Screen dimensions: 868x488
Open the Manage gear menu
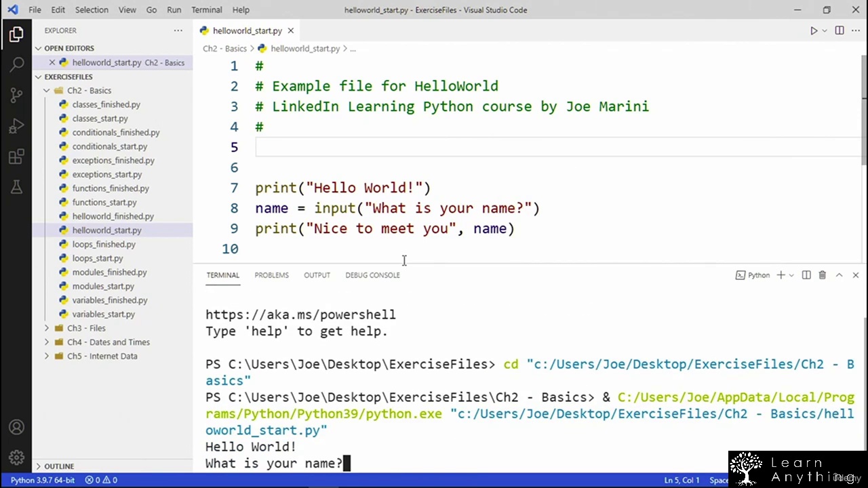(16, 457)
